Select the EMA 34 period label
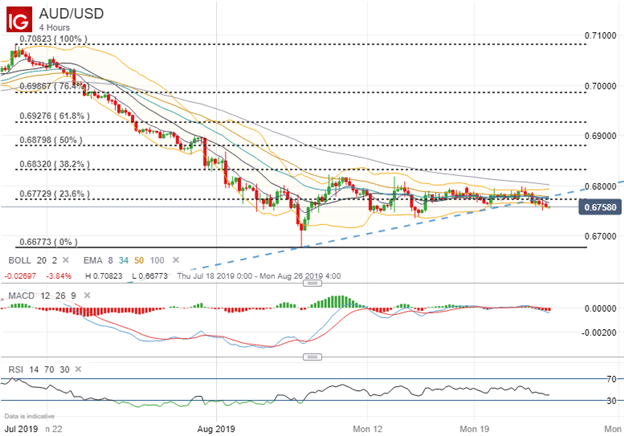The height and width of the screenshot is (436, 624). coord(123,261)
